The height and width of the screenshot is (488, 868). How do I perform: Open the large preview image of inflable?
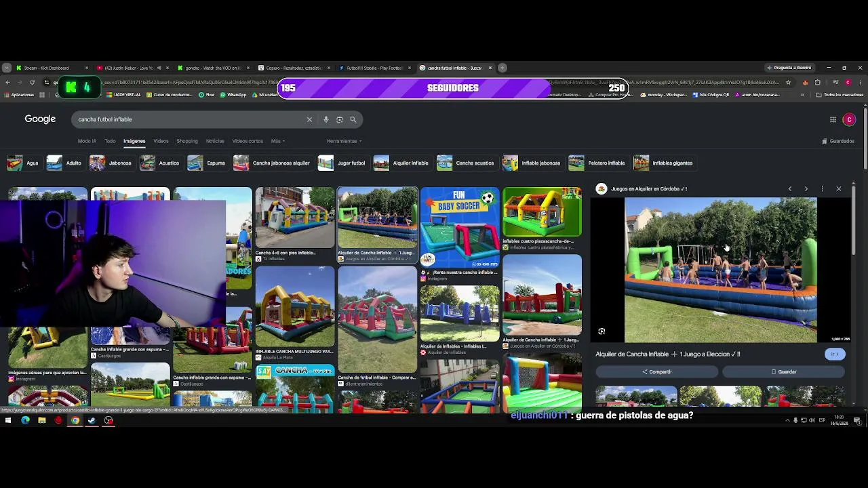coord(720,270)
